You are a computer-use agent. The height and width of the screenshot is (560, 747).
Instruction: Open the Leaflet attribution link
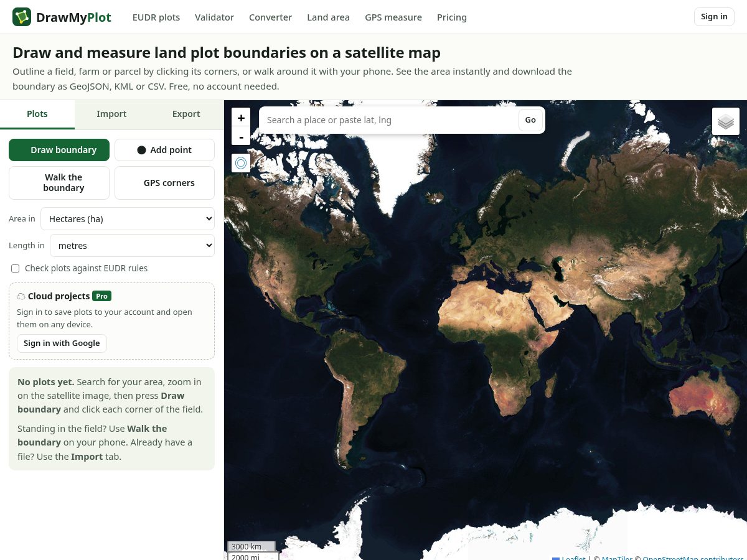573,558
